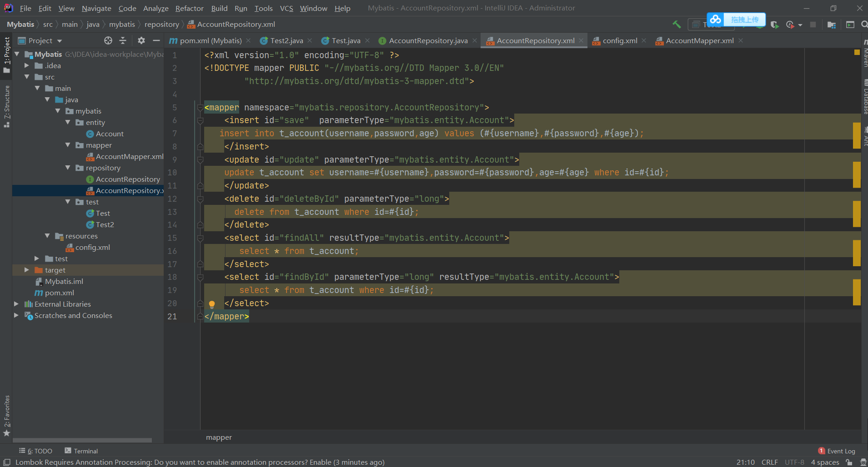Click Locate/Select Opened File target icon
Screen dimensions: 868x467
click(x=108, y=40)
